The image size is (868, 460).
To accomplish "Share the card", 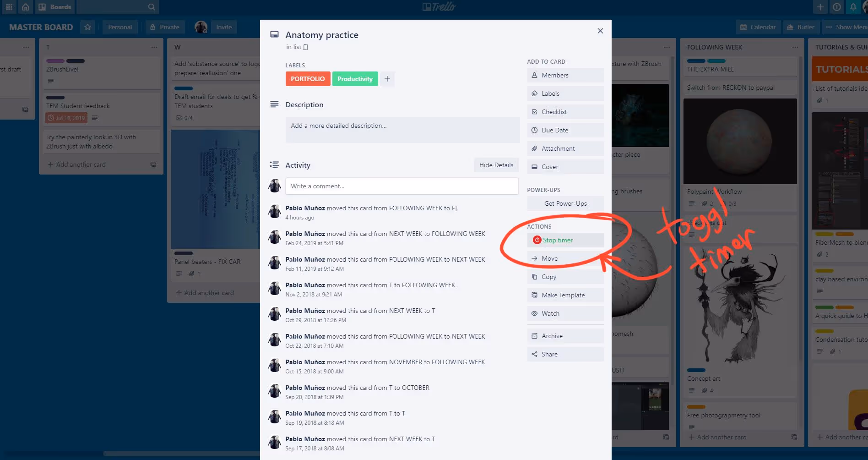I will (565, 354).
